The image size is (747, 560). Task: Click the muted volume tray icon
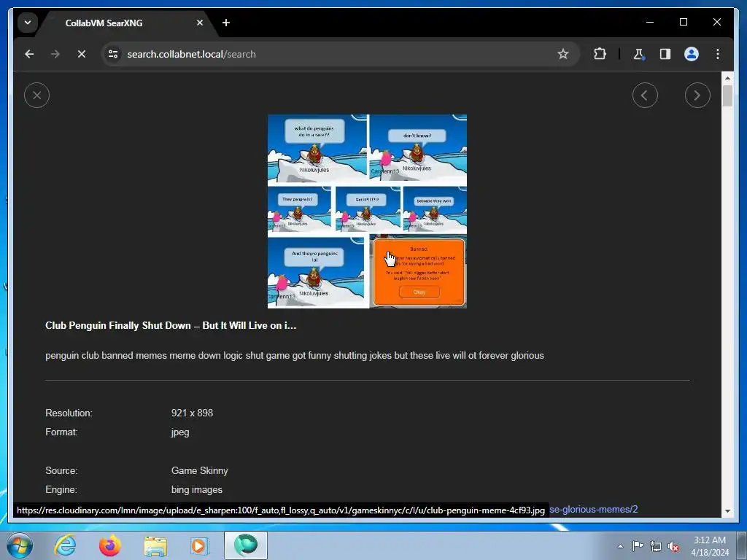pos(673,546)
